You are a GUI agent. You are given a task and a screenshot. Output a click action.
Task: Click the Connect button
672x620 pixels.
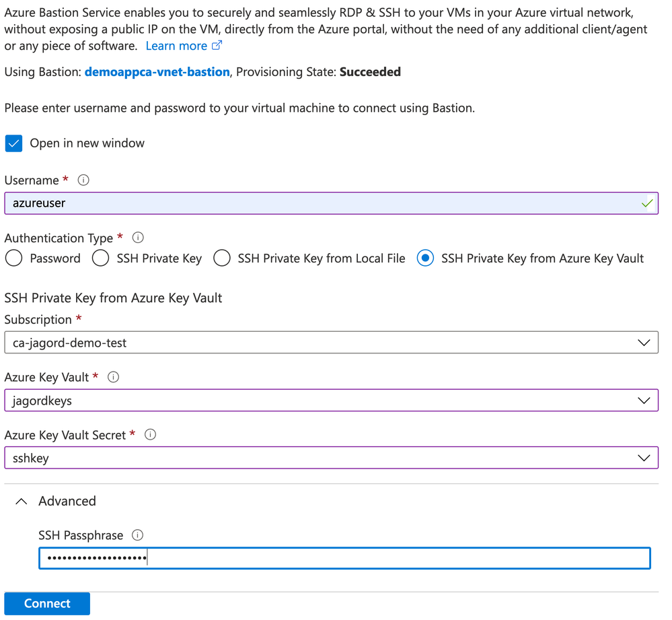pyautogui.click(x=47, y=604)
